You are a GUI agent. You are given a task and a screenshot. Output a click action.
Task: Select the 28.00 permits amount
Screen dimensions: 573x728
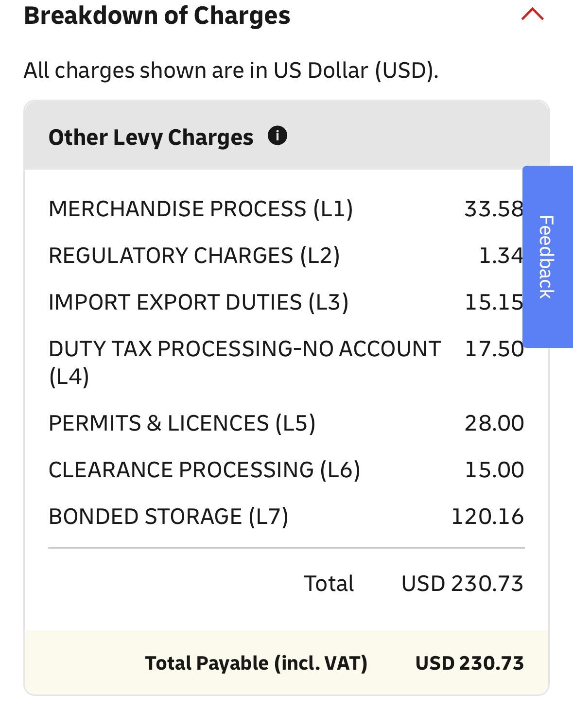coord(494,423)
